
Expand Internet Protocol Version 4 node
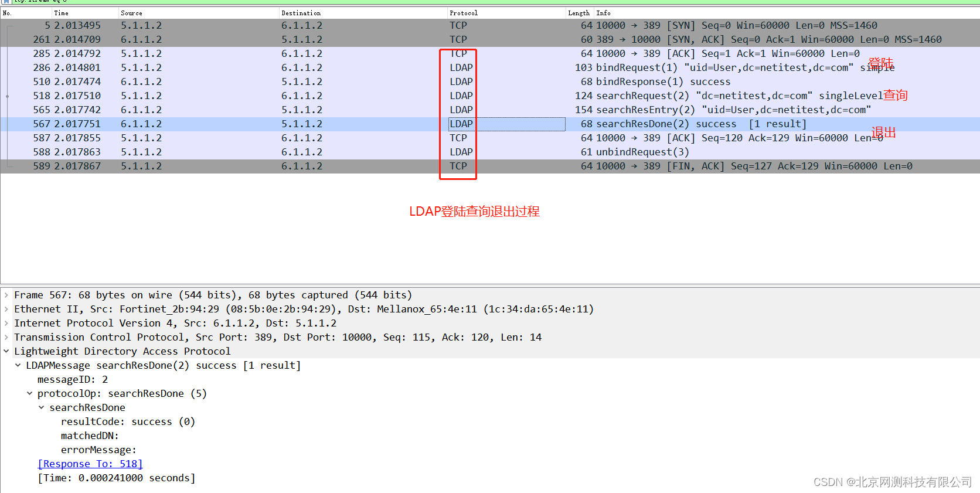point(6,323)
